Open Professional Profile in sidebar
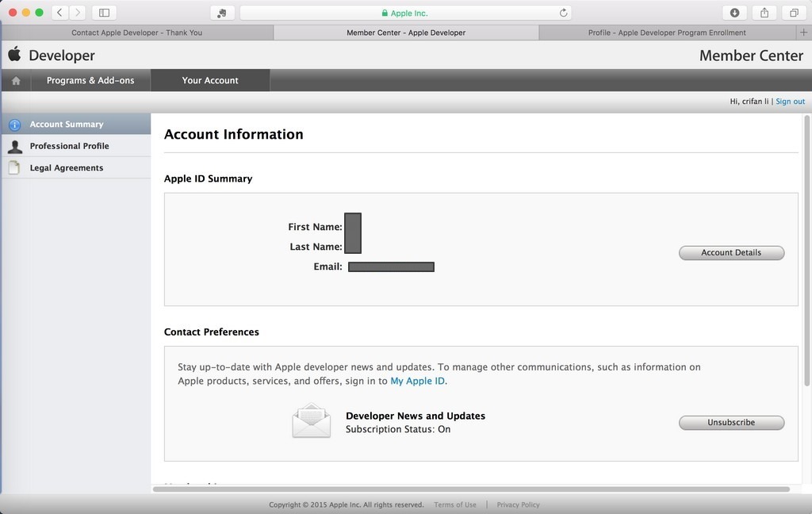This screenshot has width=812, height=514. [x=69, y=146]
